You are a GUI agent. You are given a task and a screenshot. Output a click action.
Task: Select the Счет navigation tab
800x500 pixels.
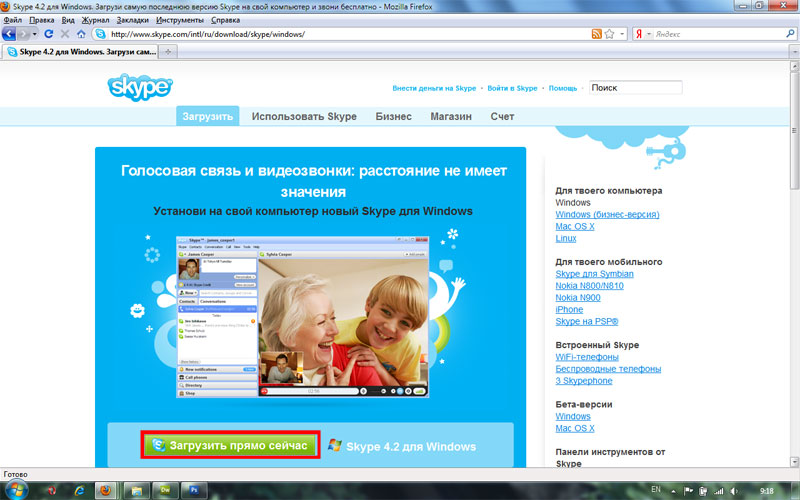tap(502, 116)
